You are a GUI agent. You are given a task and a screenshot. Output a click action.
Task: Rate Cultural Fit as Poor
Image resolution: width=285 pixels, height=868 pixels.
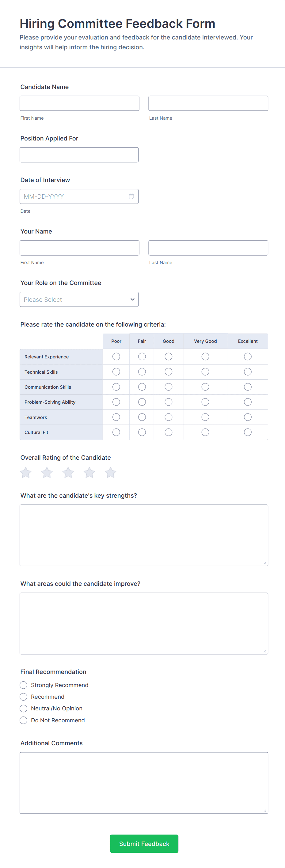[x=116, y=432]
